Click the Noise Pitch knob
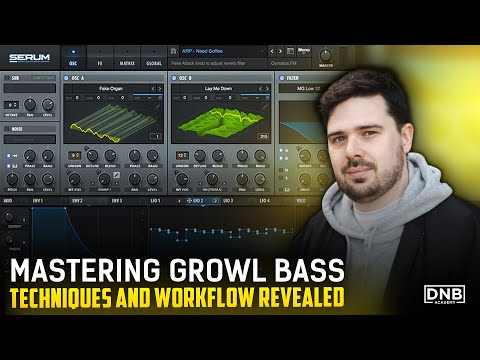Image resolution: width=480 pixels, height=360 pixels. click(x=12, y=179)
